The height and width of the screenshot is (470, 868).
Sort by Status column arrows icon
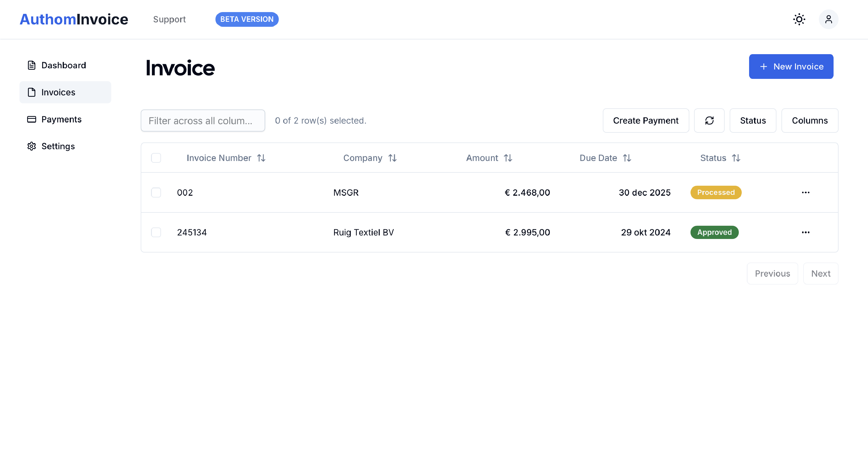[x=736, y=158]
